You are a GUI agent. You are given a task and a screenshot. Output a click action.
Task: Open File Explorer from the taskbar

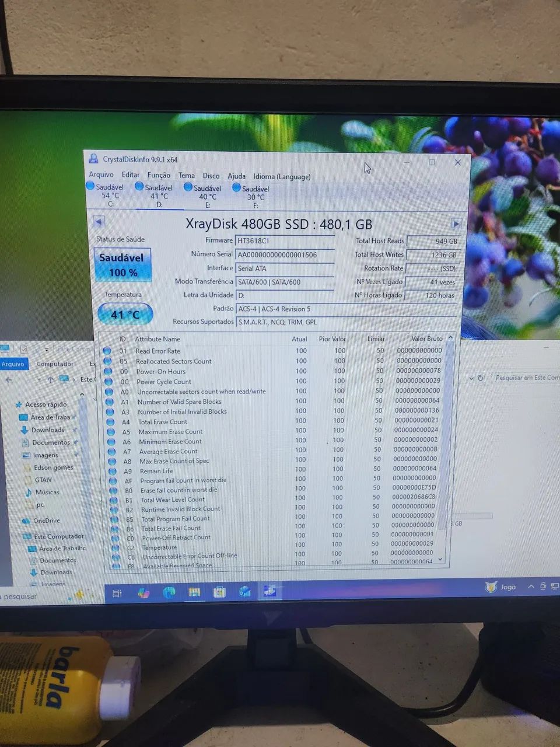click(194, 593)
